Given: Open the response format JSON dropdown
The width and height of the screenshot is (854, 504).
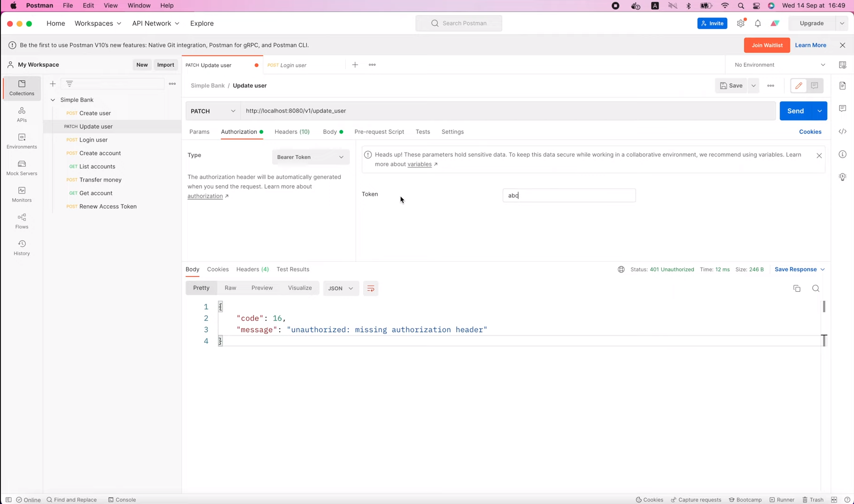Looking at the screenshot, I should pyautogui.click(x=341, y=288).
